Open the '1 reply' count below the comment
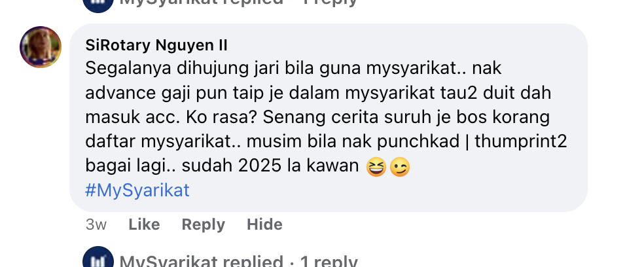Screen dimensions: 644x267 329,261
